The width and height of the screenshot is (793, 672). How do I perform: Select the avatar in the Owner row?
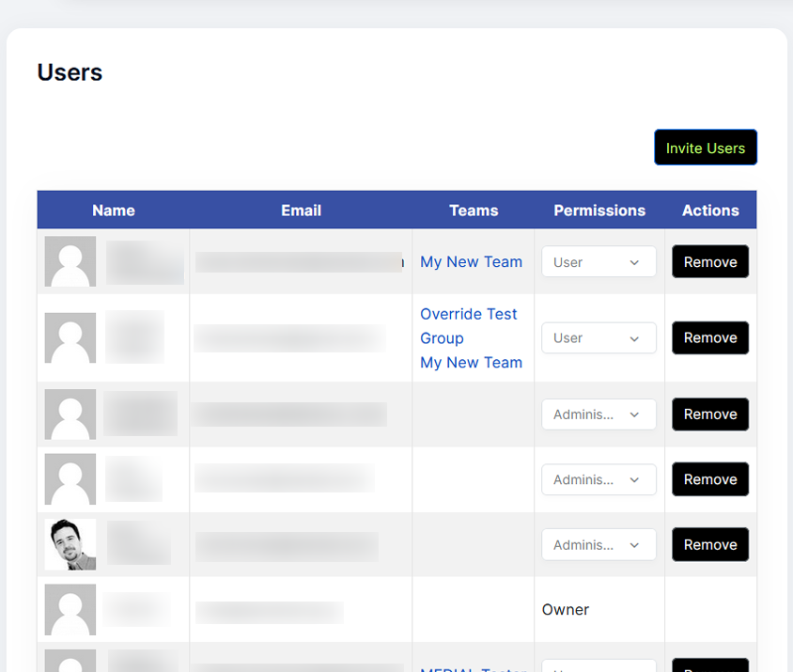pos(70,609)
